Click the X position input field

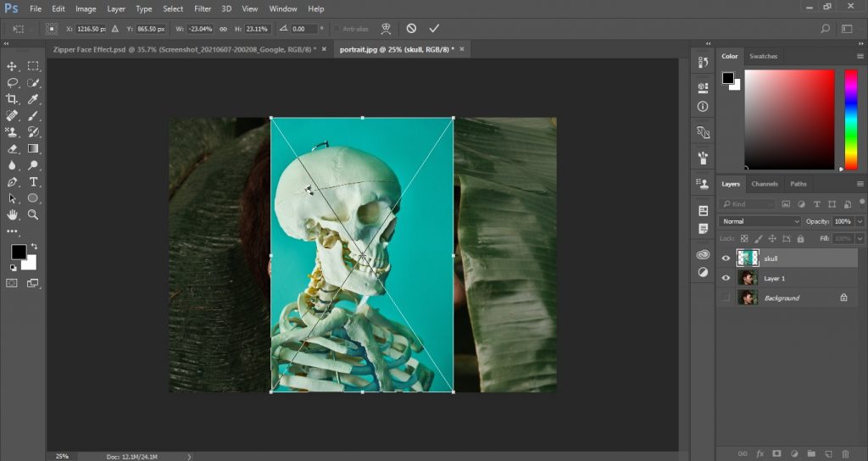[92, 29]
